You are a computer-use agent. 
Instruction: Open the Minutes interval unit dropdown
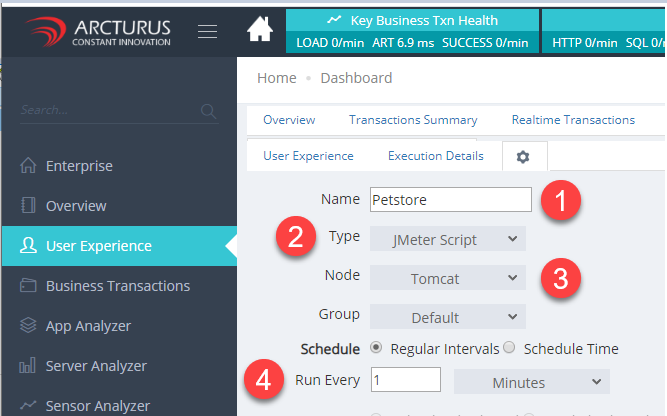(531, 382)
